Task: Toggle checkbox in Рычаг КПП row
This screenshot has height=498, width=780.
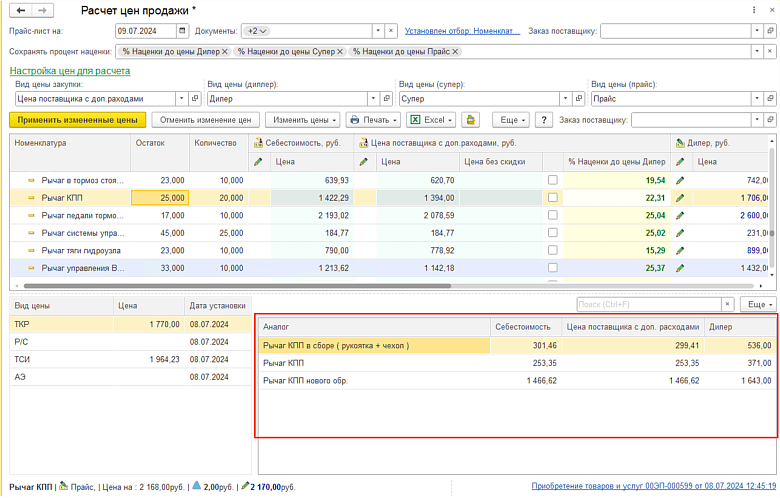Action: (552, 198)
